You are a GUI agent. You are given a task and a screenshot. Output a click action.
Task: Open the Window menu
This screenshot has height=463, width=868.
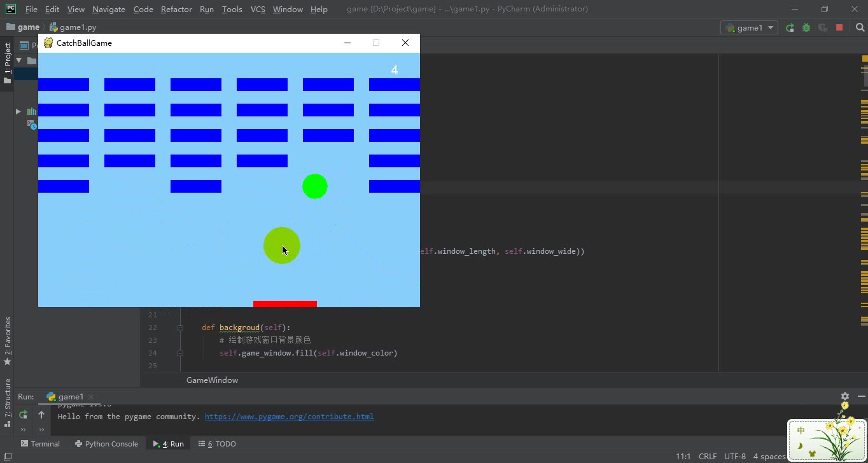click(x=288, y=9)
